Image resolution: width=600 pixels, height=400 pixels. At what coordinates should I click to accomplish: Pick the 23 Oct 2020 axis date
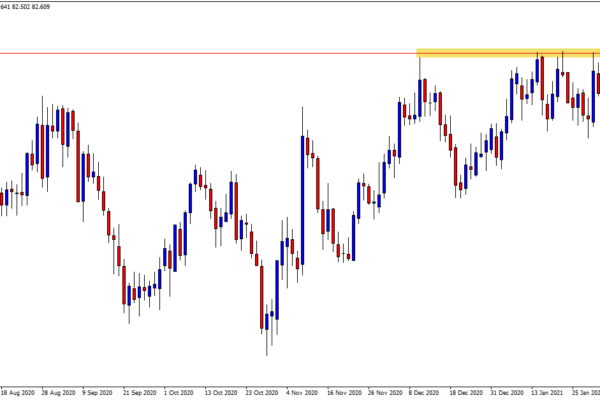tap(263, 393)
